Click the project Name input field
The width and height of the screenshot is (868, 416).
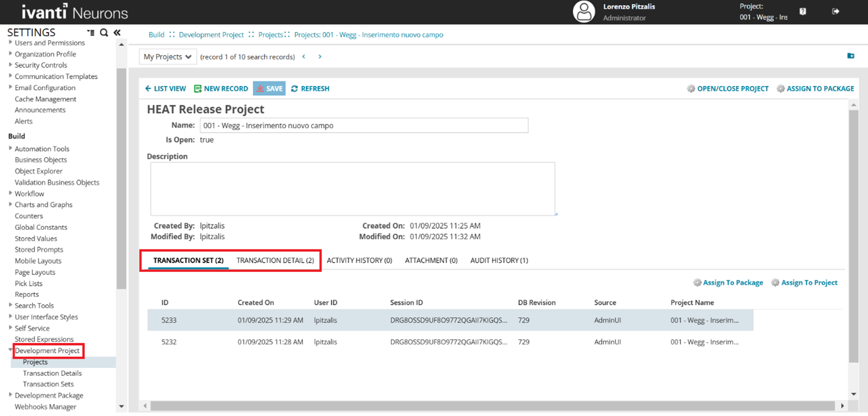pos(364,126)
